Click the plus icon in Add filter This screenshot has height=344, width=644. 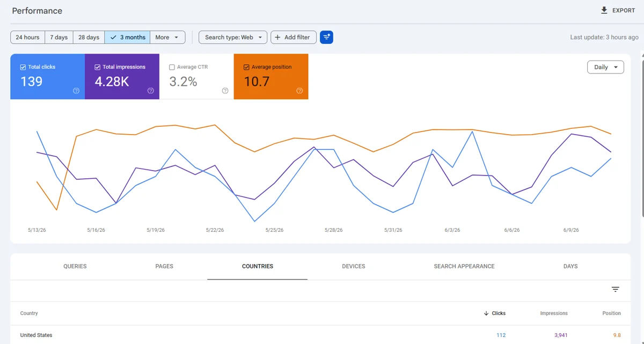277,37
